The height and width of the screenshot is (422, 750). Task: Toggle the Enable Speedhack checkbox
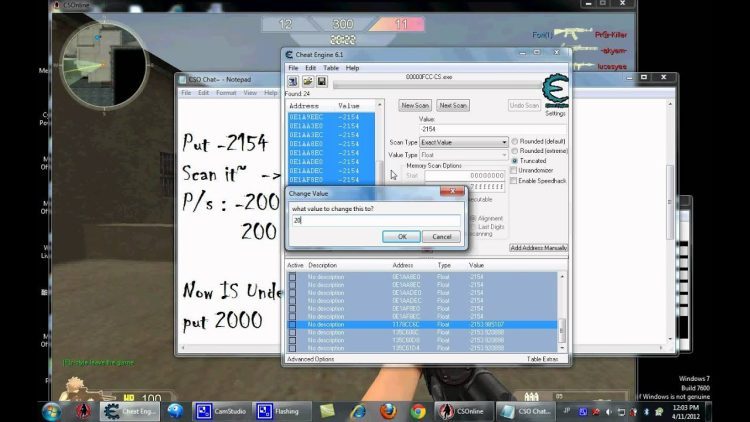coord(514,181)
